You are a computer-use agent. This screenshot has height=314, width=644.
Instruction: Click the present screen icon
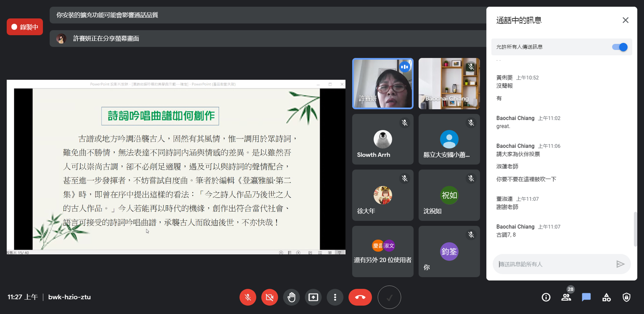click(313, 297)
